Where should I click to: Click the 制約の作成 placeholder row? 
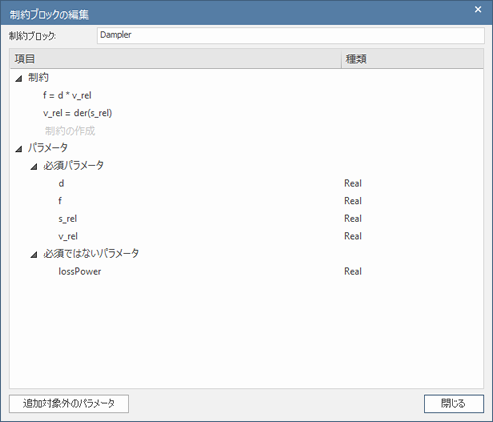click(70, 131)
